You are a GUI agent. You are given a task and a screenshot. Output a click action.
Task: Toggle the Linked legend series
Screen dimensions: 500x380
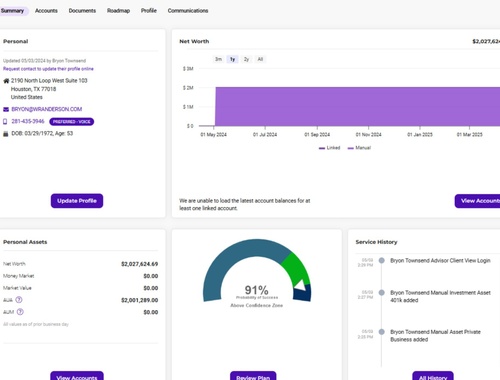tap(329, 148)
